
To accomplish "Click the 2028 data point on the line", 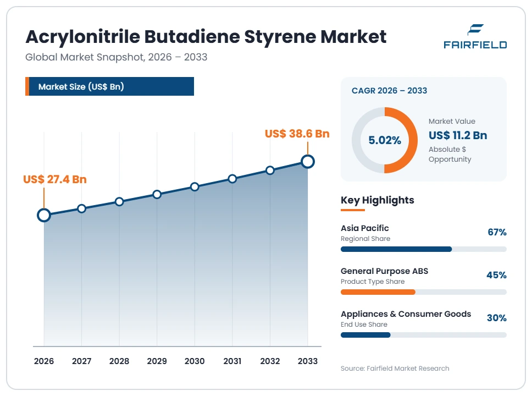I will pos(119,202).
